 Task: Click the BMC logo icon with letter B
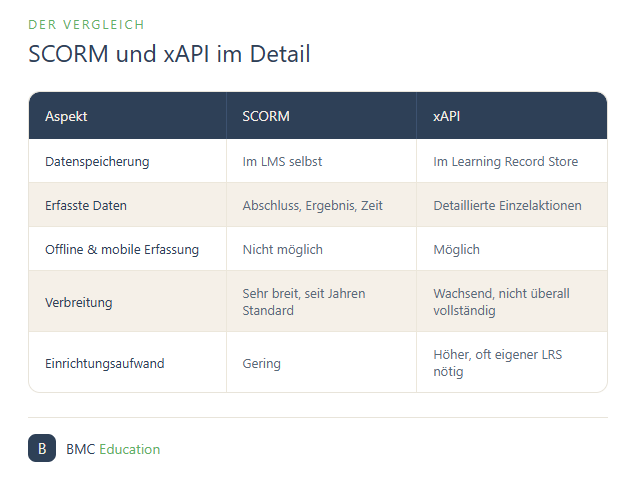42,448
